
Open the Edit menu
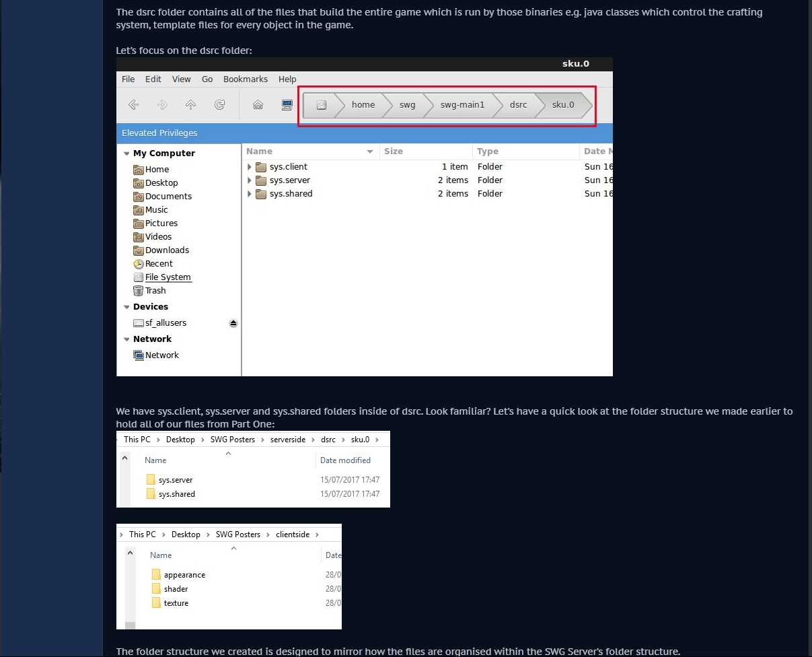153,79
